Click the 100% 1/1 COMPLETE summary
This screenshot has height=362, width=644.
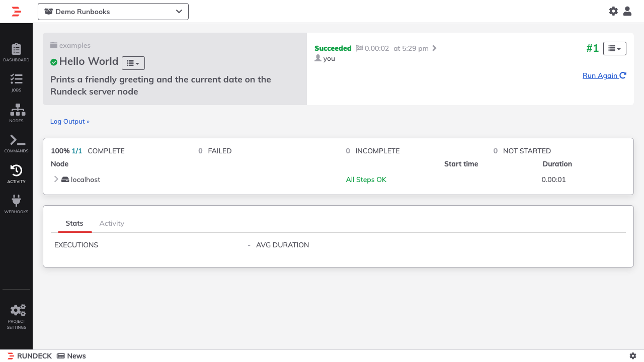pos(88,151)
